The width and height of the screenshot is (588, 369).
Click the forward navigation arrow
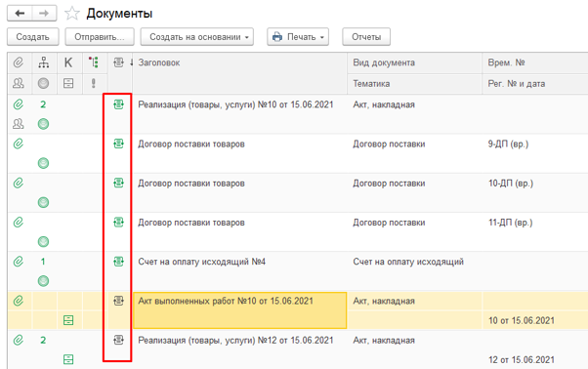44,14
